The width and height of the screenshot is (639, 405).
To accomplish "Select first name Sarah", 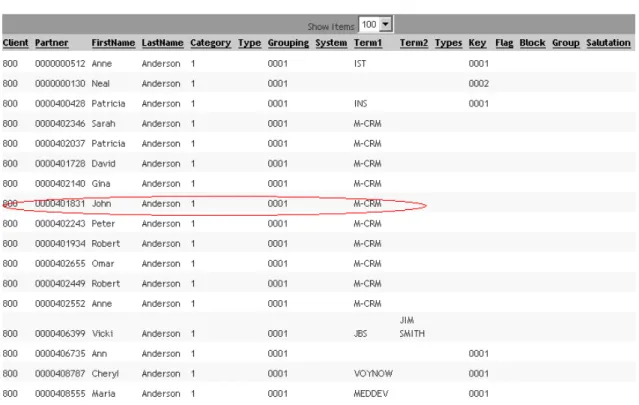I will click(103, 123).
